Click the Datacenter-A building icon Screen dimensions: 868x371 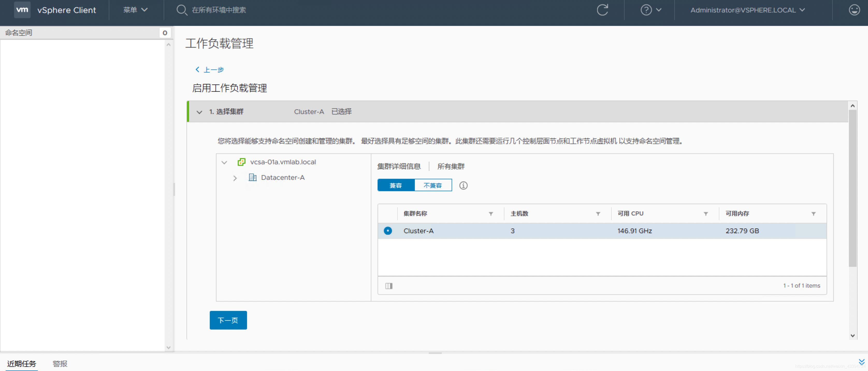click(x=252, y=177)
